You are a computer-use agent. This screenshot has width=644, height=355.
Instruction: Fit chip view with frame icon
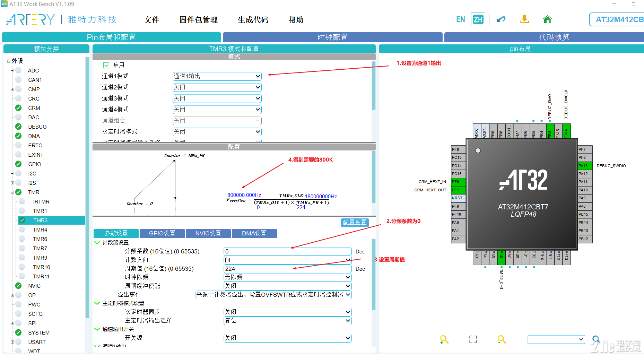tap(473, 339)
